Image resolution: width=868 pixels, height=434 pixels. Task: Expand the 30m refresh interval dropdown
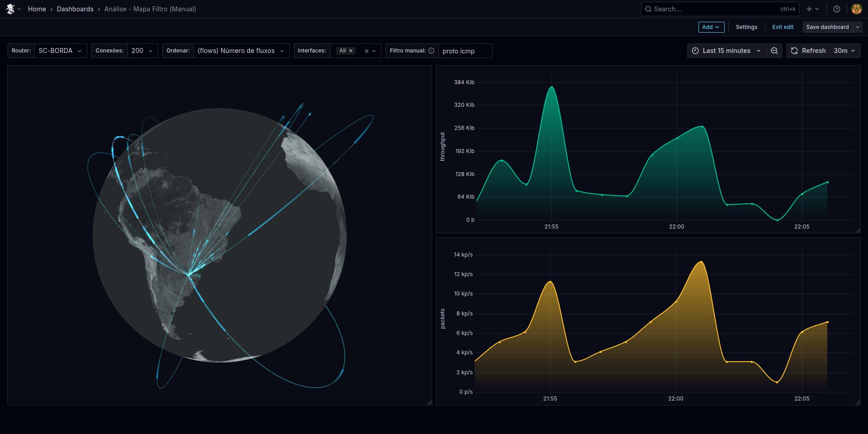click(844, 51)
